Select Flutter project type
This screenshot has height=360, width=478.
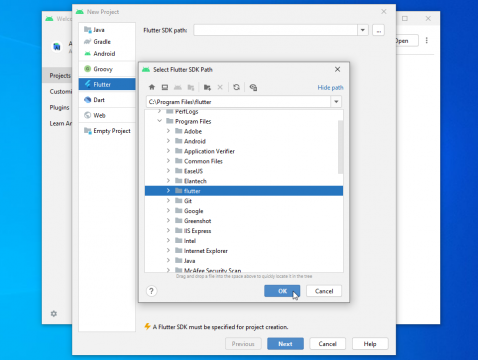(x=107, y=84)
